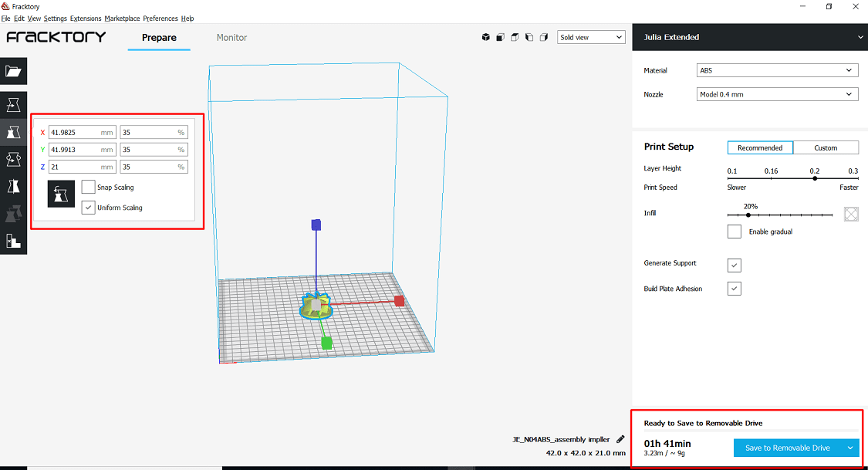The width and height of the screenshot is (868, 470).
Task: Toggle Enable gradual infill checkbox
Action: pos(734,232)
